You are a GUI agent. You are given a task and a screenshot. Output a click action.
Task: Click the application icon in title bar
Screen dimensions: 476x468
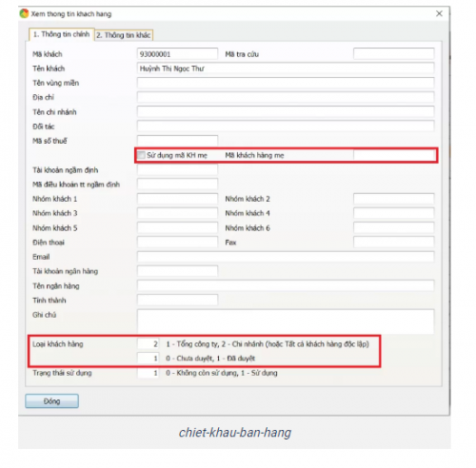coord(24,14)
